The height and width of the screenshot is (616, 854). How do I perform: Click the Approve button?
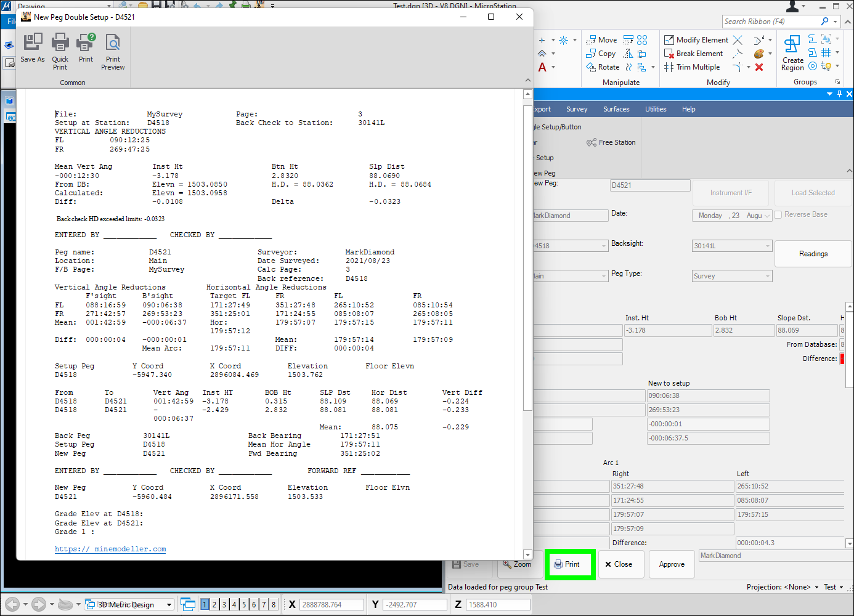[672, 564]
